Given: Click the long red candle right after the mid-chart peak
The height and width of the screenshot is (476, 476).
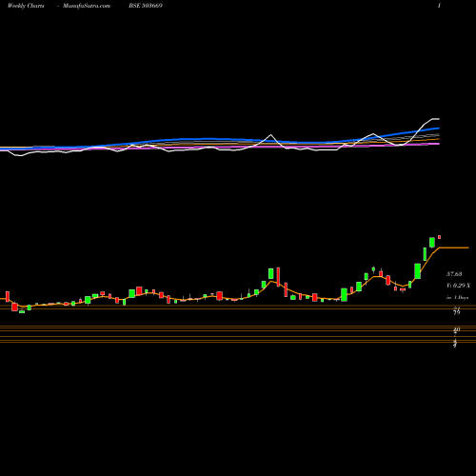Looking at the screenshot, I should click(x=278, y=277).
